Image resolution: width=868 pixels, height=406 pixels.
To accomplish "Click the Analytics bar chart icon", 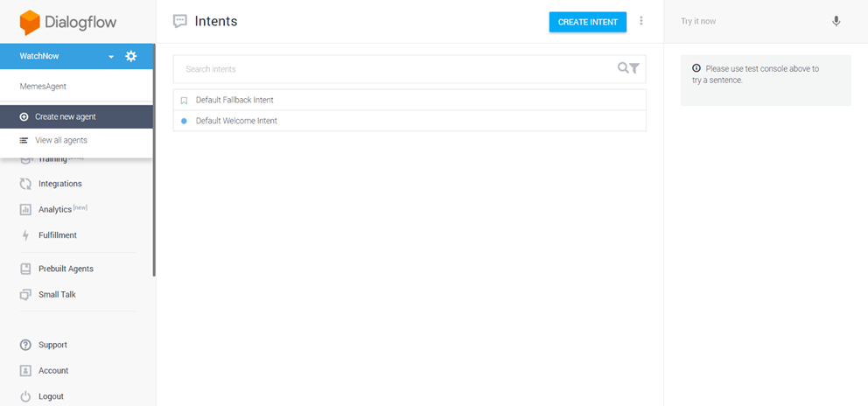I will tap(25, 209).
